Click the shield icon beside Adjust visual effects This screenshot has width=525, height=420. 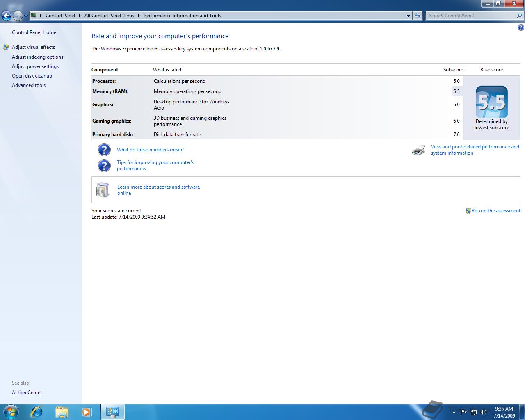pos(6,47)
